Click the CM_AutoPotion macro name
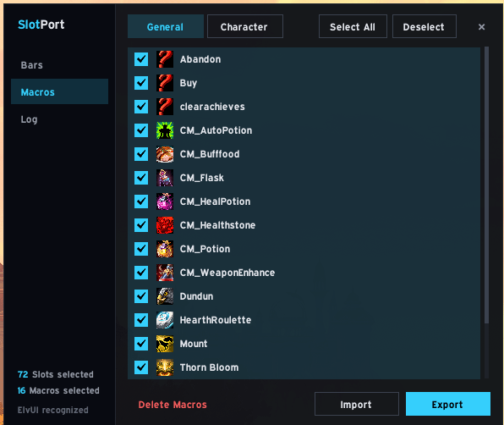Viewport: 504px width, 425px height. click(x=216, y=130)
